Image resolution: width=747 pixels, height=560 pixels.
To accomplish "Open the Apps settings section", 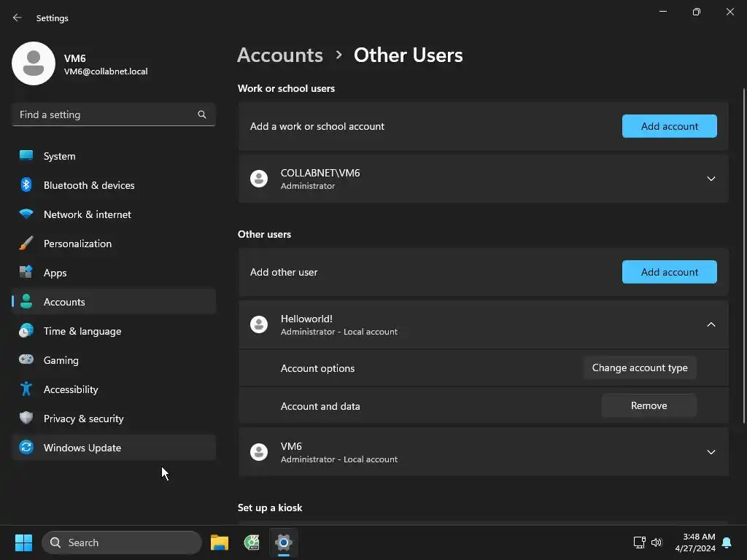I will (55, 273).
